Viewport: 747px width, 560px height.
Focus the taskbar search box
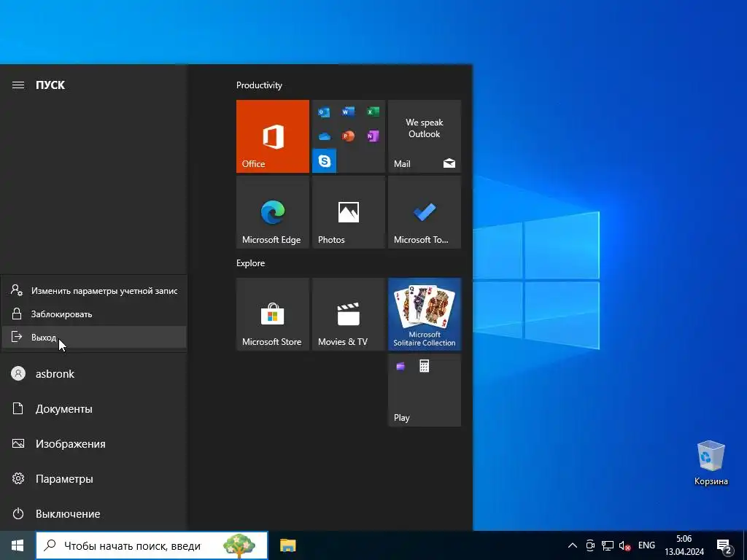click(152, 545)
